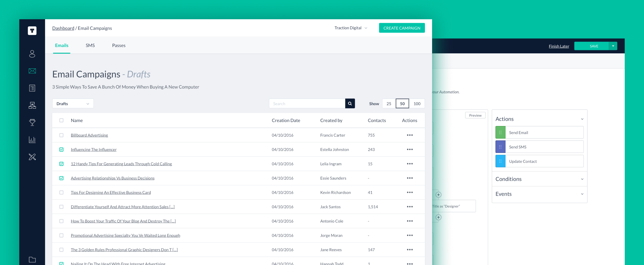The width and height of the screenshot is (644, 265).
Task: Open the Billboard Advertising campaign link
Action: (x=89, y=135)
